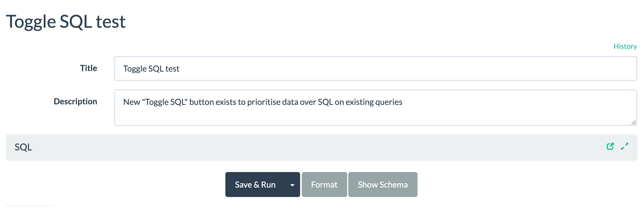Click Show Schema to view tables
This screenshot has height=207, width=644.
click(383, 185)
